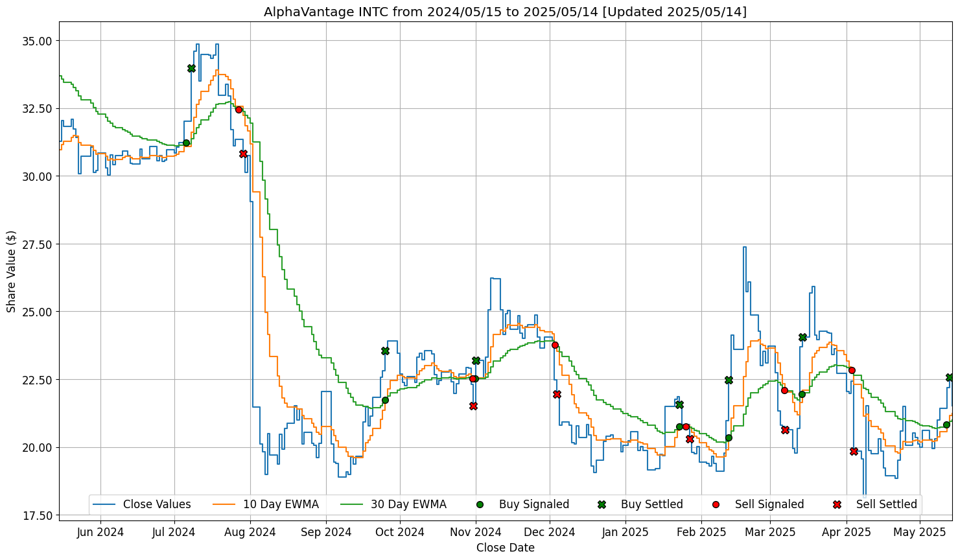
Task: Click the May 2025 Buy Signaled marker
Action: [x=946, y=425]
